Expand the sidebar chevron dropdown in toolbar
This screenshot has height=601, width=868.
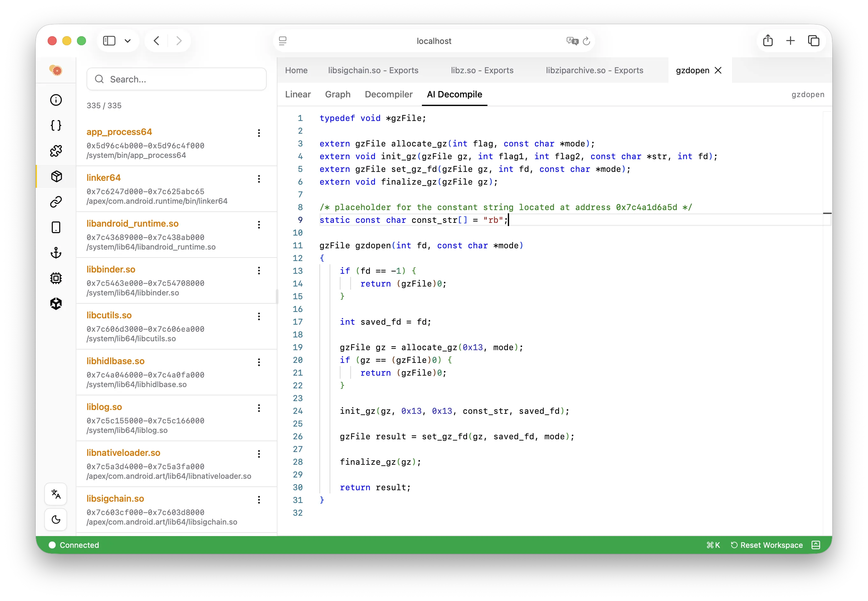point(128,41)
